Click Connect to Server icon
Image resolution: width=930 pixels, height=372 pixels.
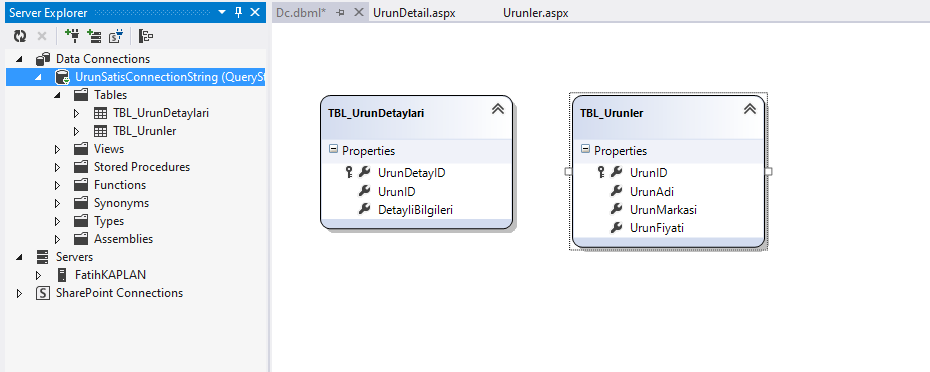point(94,37)
